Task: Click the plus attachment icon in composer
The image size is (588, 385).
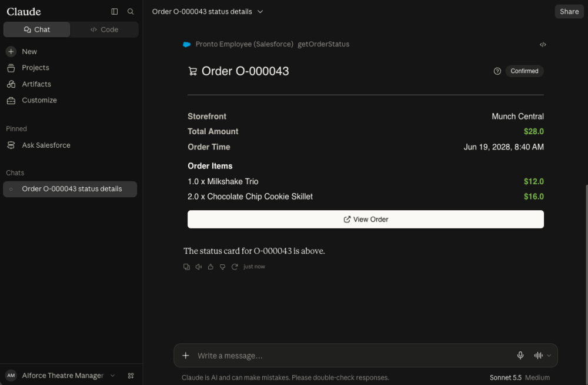Action: tap(186, 356)
